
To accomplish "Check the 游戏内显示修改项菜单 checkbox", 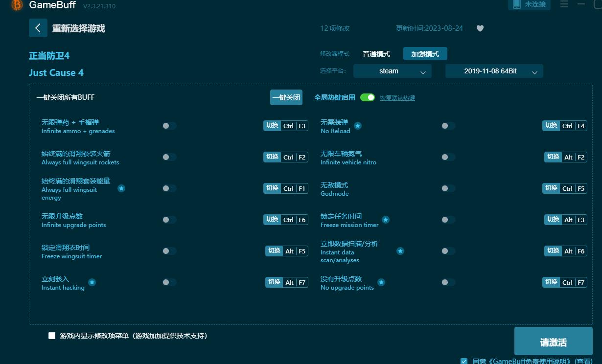I will click(51, 336).
